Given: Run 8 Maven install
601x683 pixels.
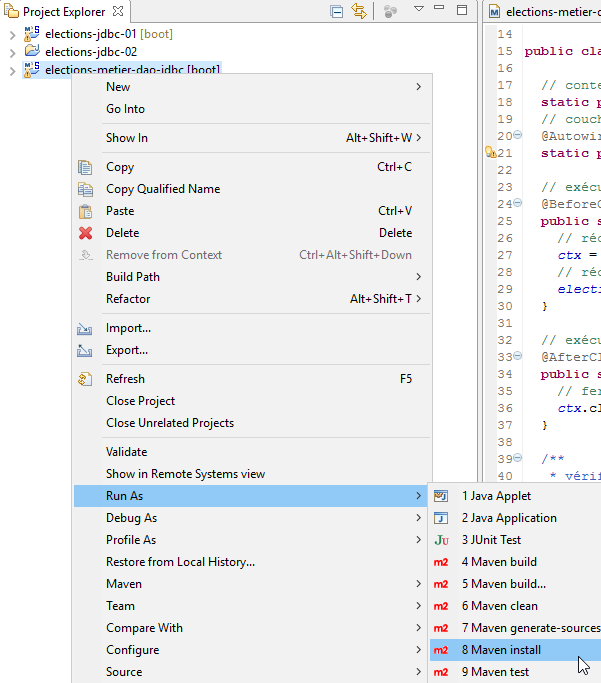Looking at the screenshot, I should (x=501, y=650).
